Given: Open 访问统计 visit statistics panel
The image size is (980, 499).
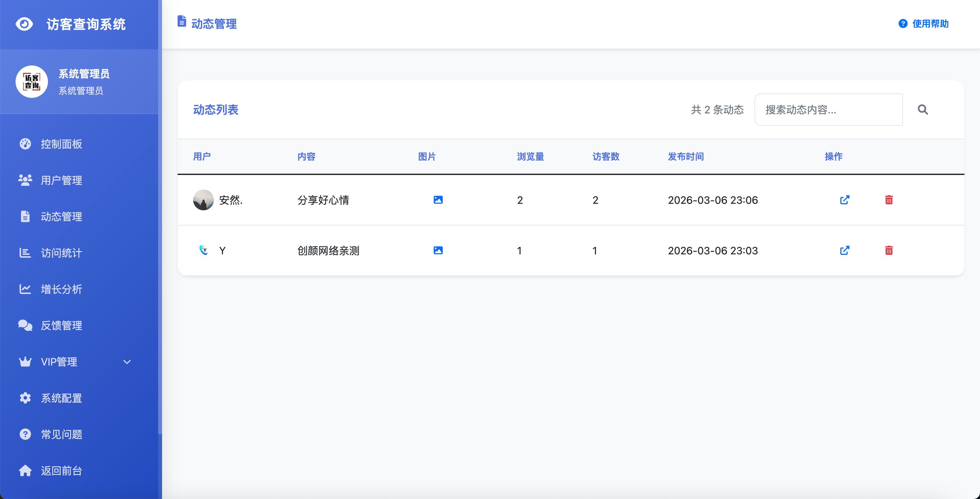Looking at the screenshot, I should coord(61,253).
